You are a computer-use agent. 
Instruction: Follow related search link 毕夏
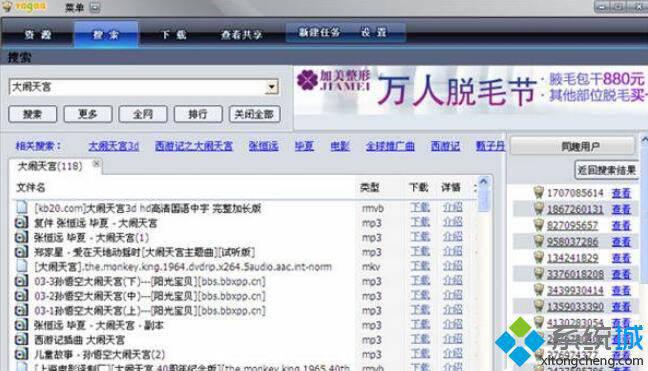[304, 146]
